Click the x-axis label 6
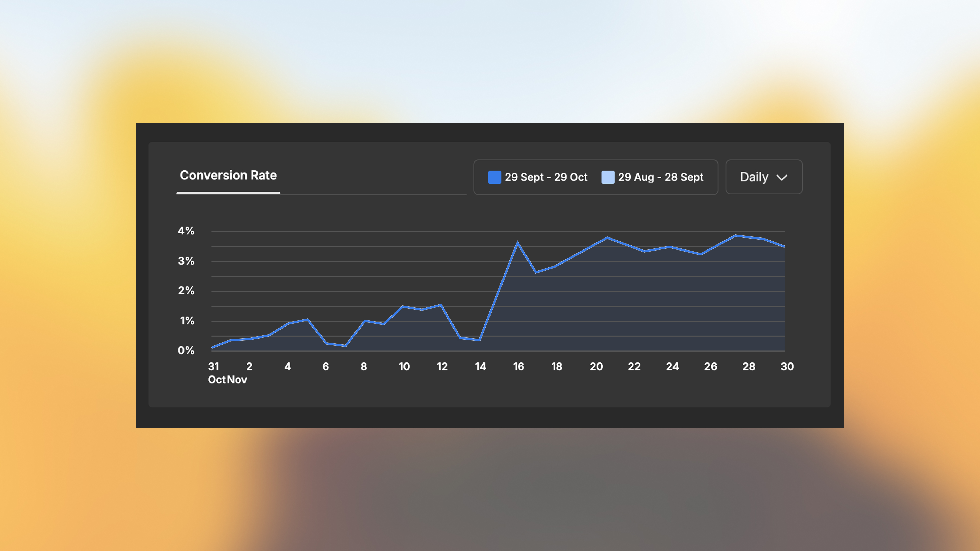This screenshot has height=551, width=980. [325, 367]
